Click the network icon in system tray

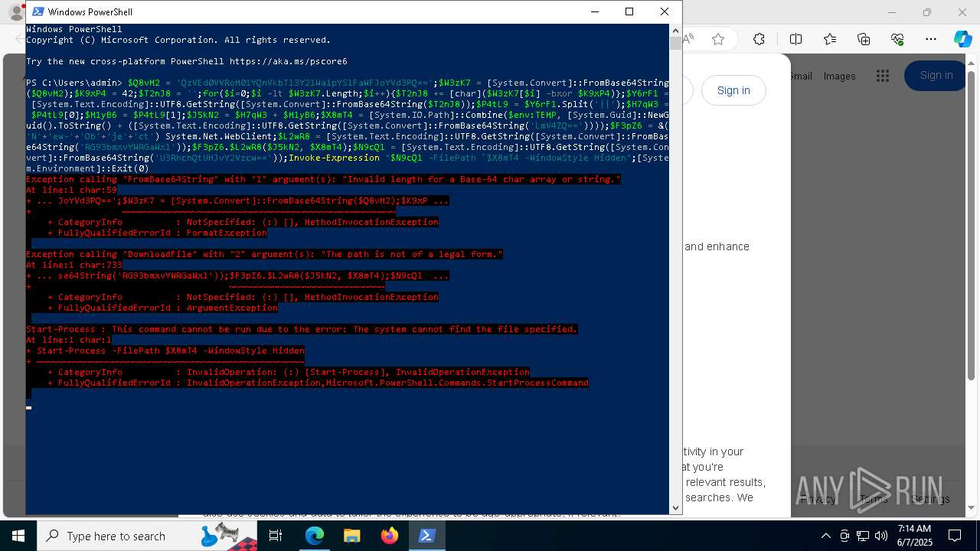tap(863, 536)
